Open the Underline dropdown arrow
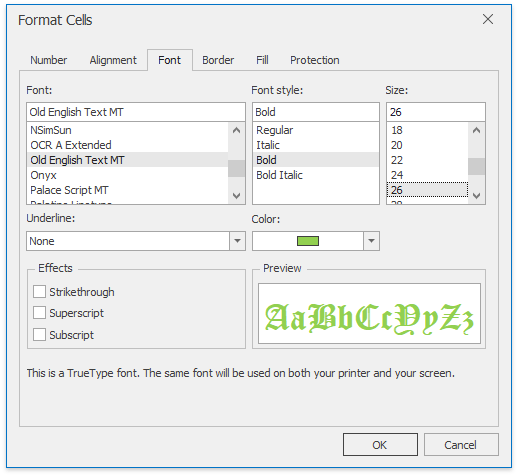The image size is (518, 476). (237, 241)
